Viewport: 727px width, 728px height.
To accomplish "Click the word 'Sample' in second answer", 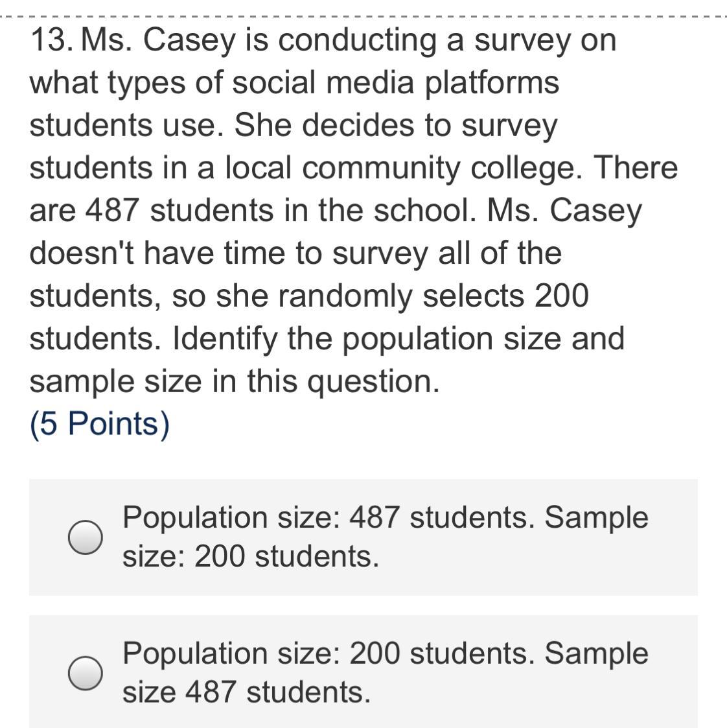I will (596, 653).
